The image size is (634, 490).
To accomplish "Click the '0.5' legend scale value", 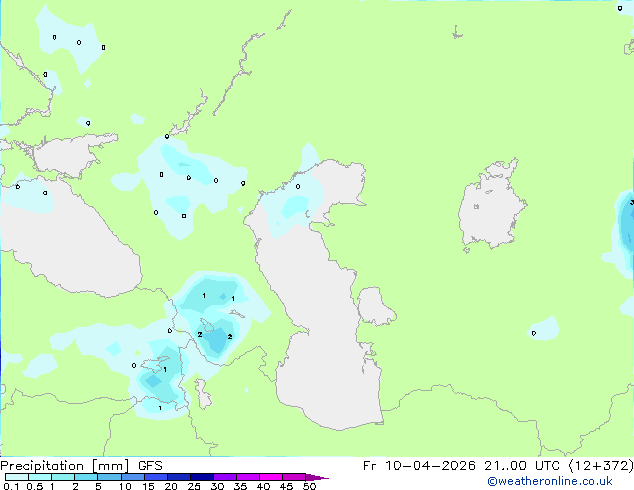I will (x=35, y=486).
